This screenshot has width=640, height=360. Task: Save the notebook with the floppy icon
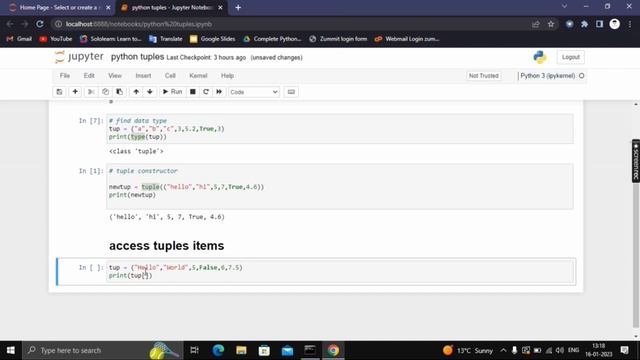60,92
